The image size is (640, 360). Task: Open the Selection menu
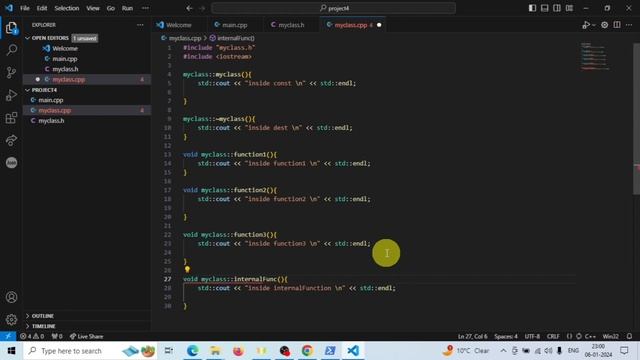click(67, 8)
